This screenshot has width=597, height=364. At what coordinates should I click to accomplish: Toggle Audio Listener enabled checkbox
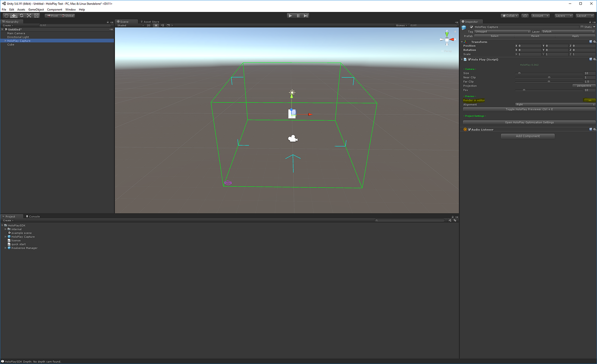click(469, 129)
